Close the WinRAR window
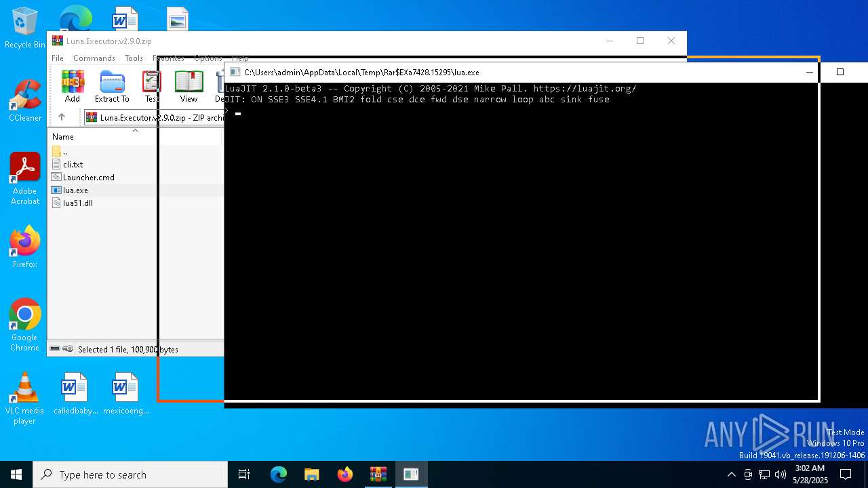Image resolution: width=868 pixels, height=488 pixels. pos(671,41)
